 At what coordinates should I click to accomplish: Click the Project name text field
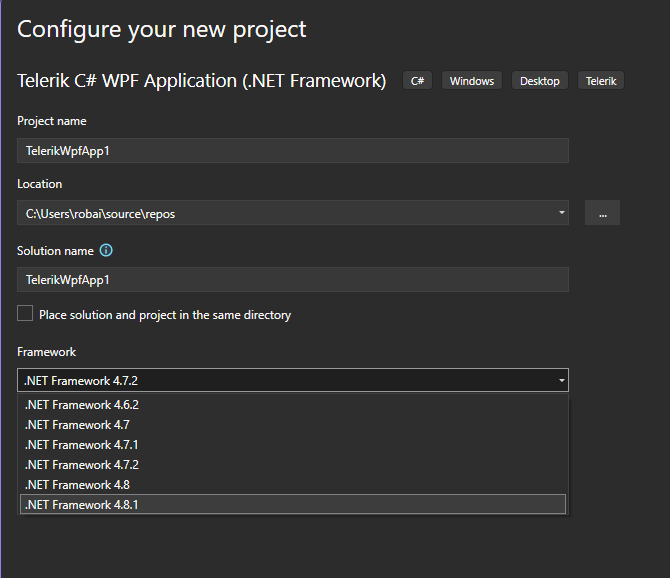click(293, 150)
